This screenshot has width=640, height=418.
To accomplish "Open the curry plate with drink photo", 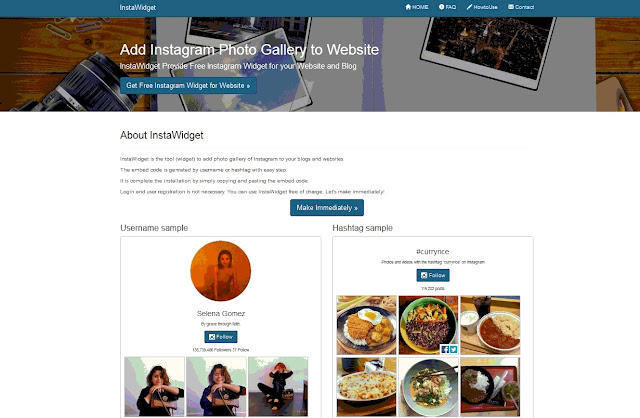I will (491, 325).
